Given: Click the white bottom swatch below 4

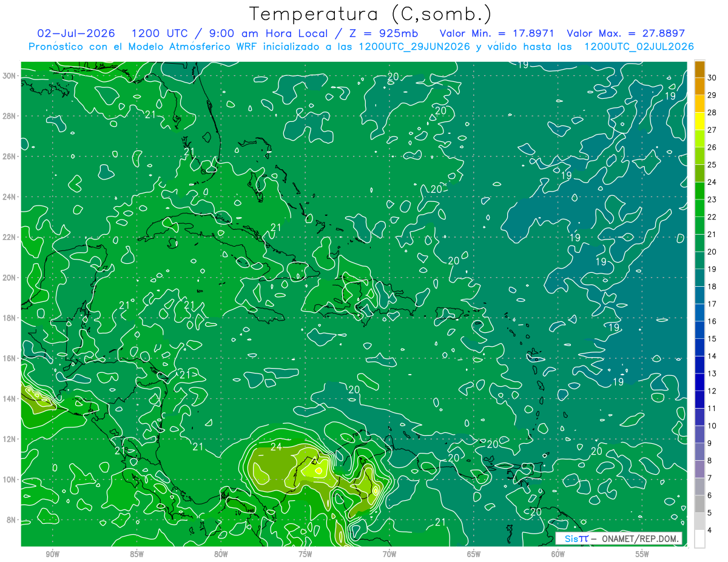Looking at the screenshot, I should (x=699, y=539).
